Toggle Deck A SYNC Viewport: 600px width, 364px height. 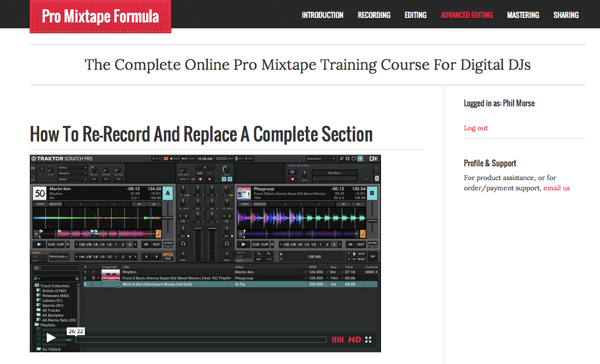tap(40, 204)
